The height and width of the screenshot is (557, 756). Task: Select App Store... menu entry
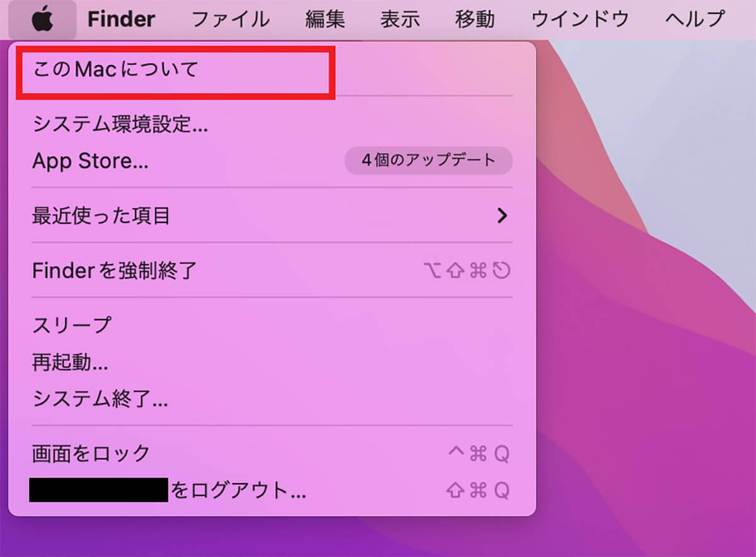point(272,161)
